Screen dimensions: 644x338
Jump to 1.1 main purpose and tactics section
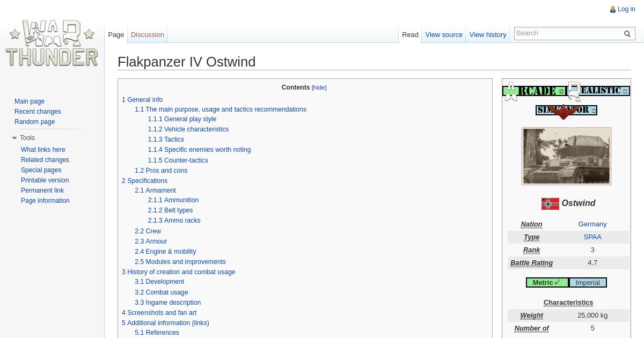[221, 109]
